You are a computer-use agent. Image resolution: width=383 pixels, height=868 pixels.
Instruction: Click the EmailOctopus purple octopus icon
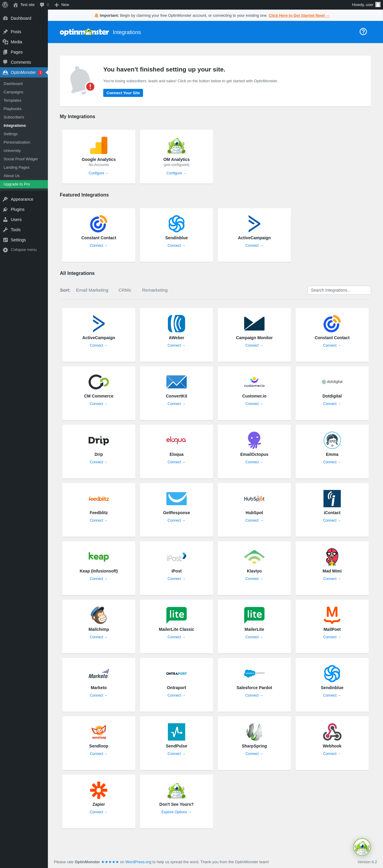pyautogui.click(x=254, y=440)
